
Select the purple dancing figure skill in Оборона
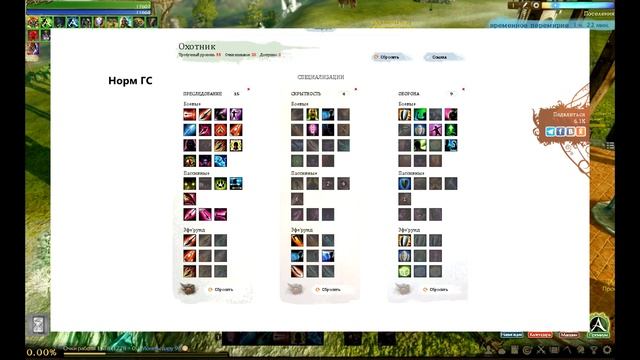pyautogui.click(x=436, y=130)
